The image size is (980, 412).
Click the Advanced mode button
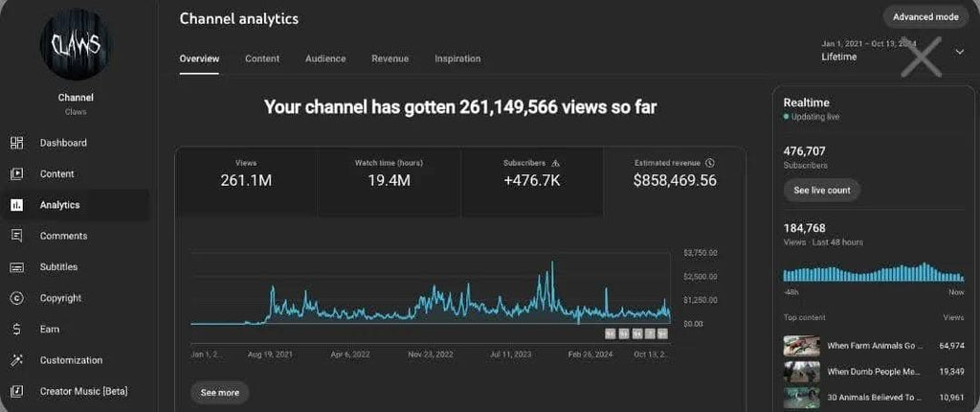925,17
